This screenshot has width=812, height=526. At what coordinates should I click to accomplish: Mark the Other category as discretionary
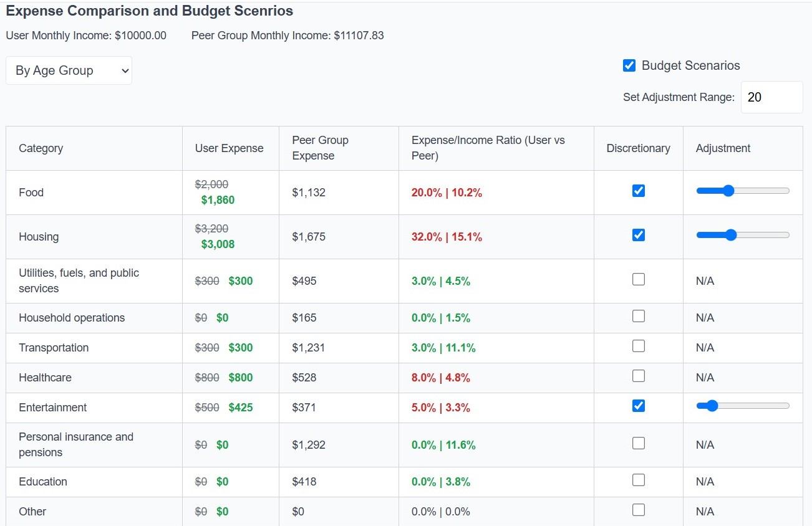[x=638, y=509]
